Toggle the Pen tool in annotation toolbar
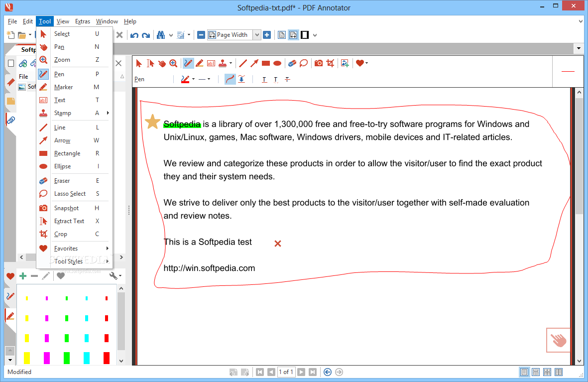 point(188,63)
